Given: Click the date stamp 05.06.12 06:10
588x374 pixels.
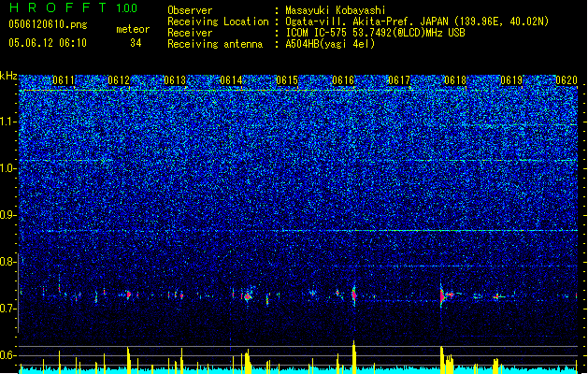Looking at the screenshot, I should pyautogui.click(x=48, y=43).
